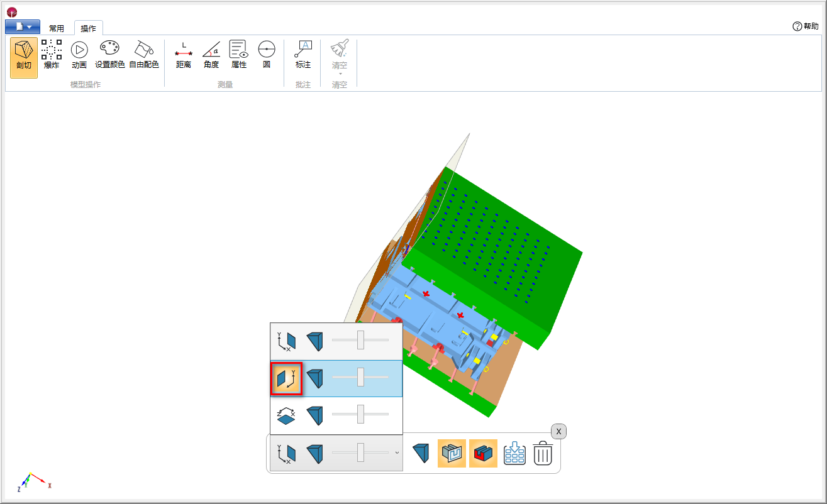Switch to the 操作 tab
The width and height of the screenshot is (827, 504).
[89, 28]
